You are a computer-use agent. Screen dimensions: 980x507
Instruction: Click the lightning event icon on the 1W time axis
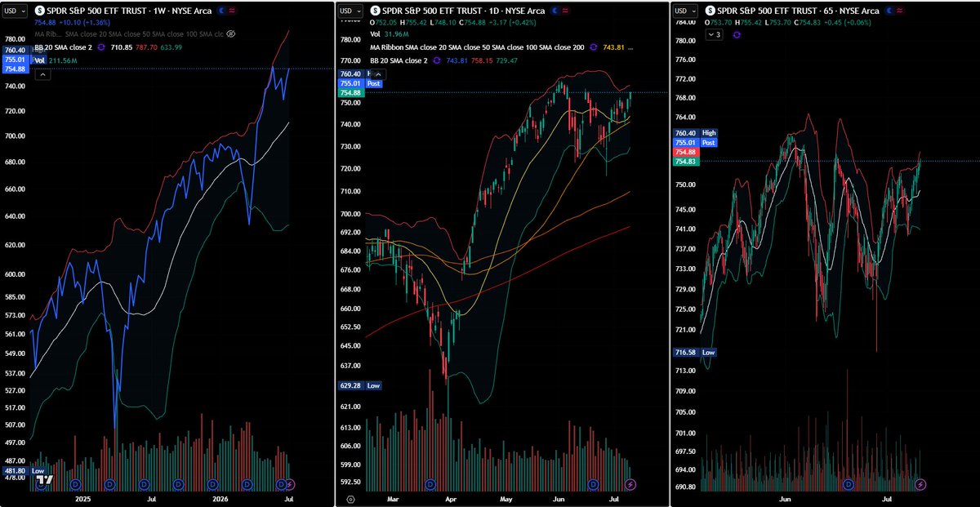pos(290,485)
